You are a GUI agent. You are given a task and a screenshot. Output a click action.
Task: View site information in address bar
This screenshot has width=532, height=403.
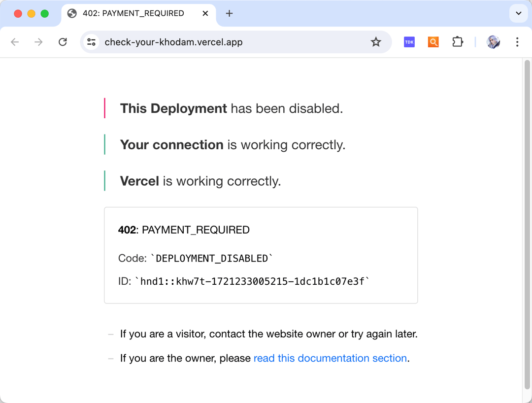point(91,42)
